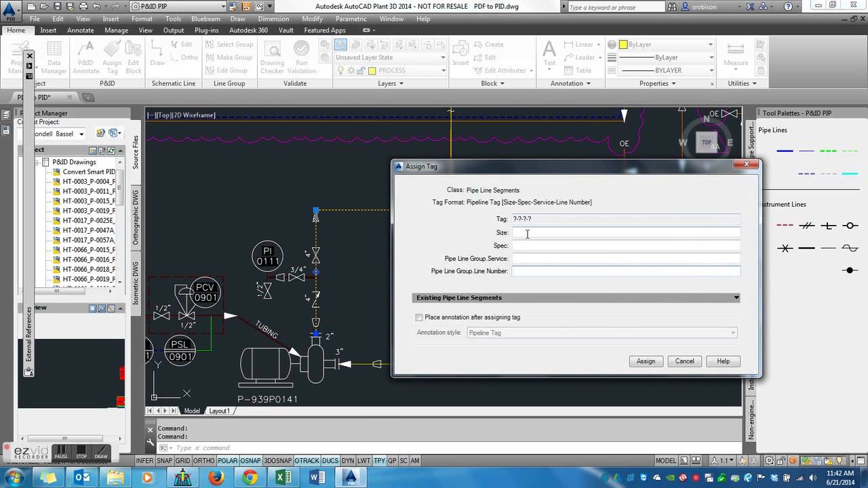Screen dimensions: 868x488
Task: Click the yellow PROCESS layer color swatch
Action: 372,70
